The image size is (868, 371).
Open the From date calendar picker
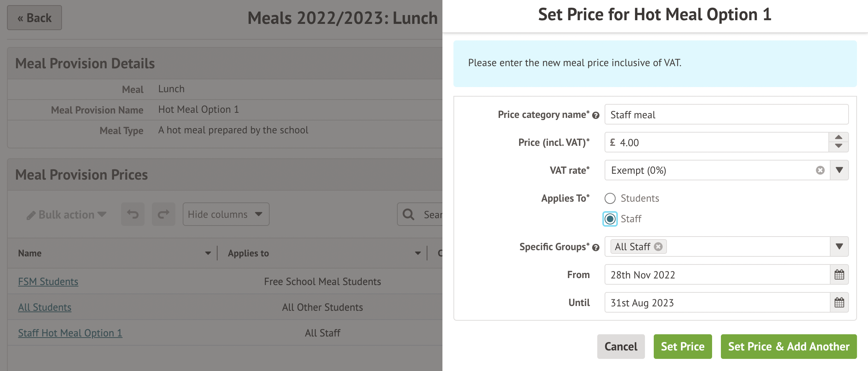point(839,275)
